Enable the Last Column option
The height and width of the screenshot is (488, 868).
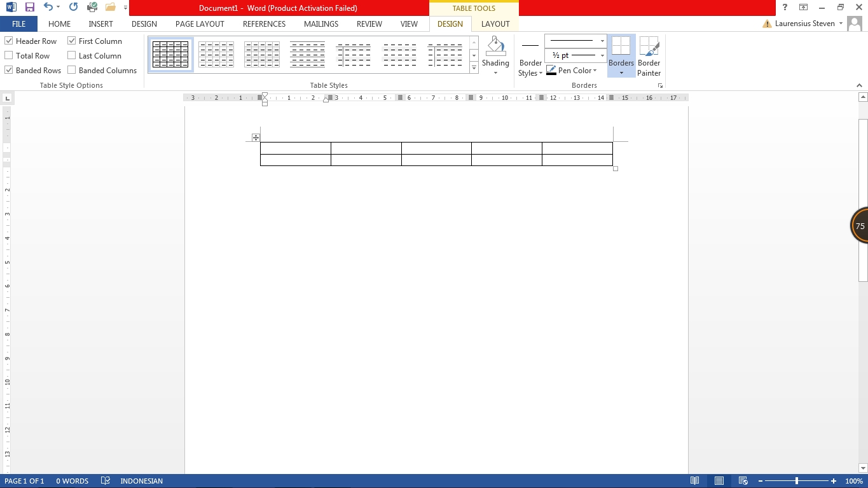tap(71, 55)
